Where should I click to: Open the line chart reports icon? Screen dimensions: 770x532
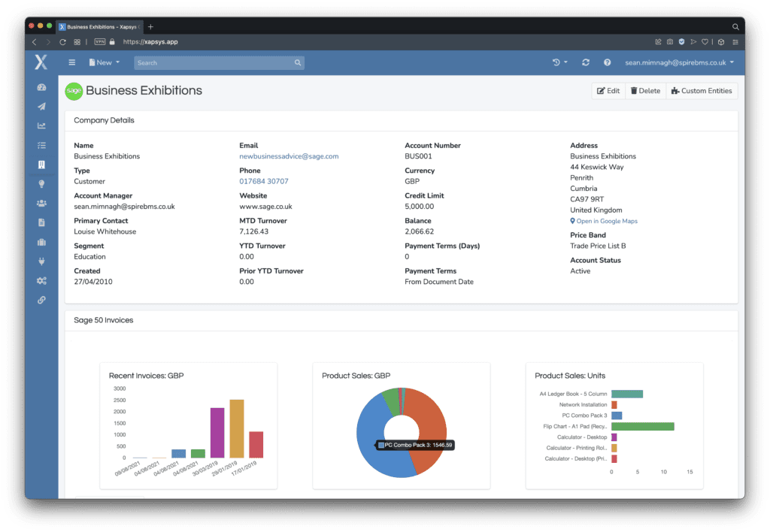point(42,126)
